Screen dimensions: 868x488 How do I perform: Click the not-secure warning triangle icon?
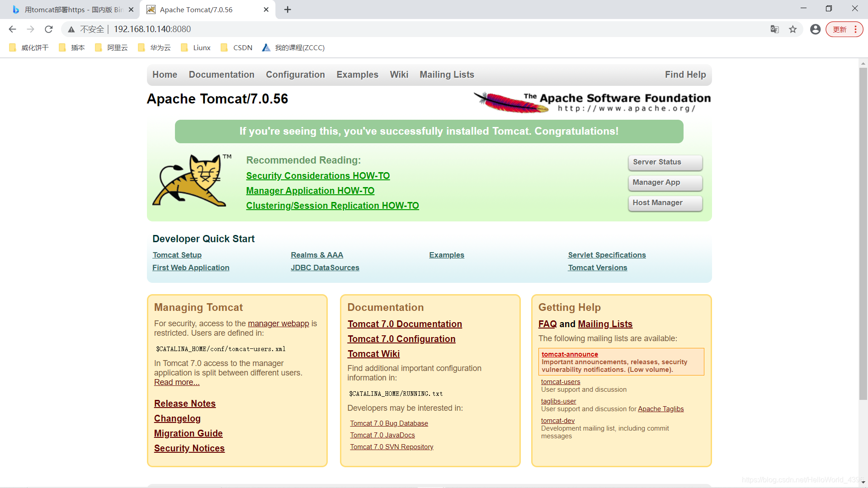71,29
